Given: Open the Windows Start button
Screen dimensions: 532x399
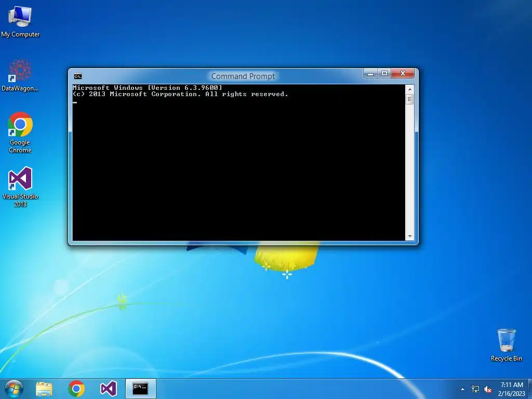Looking at the screenshot, I should point(14,389).
